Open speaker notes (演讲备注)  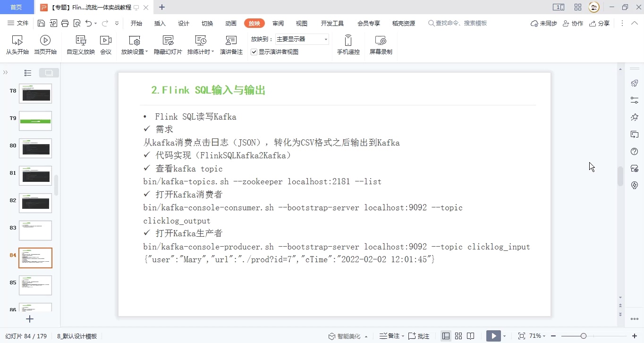click(231, 45)
